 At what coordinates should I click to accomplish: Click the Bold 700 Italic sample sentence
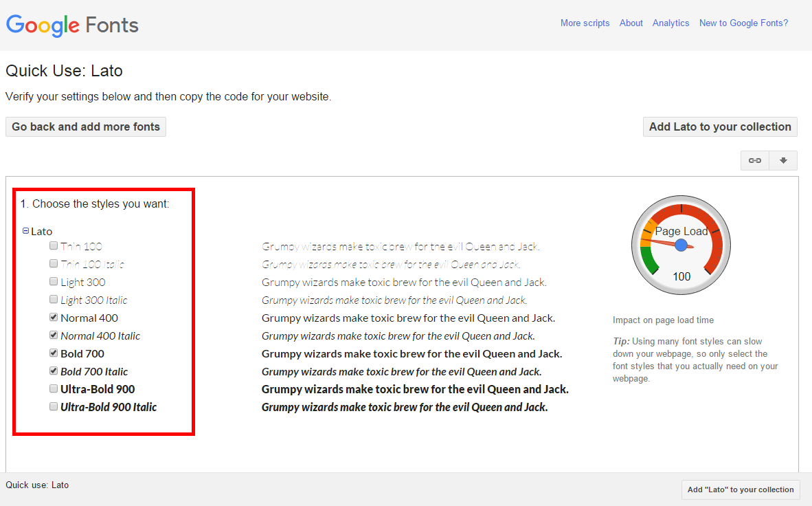point(401,372)
